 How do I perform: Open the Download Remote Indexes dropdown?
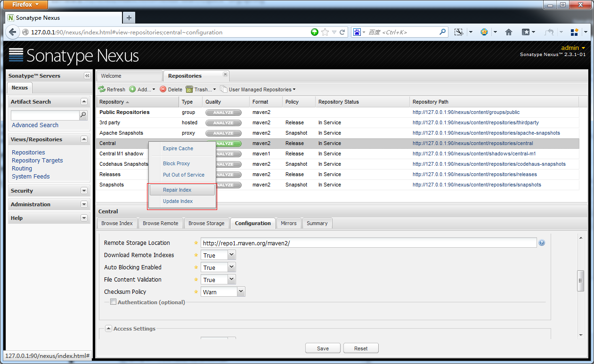[231, 255]
